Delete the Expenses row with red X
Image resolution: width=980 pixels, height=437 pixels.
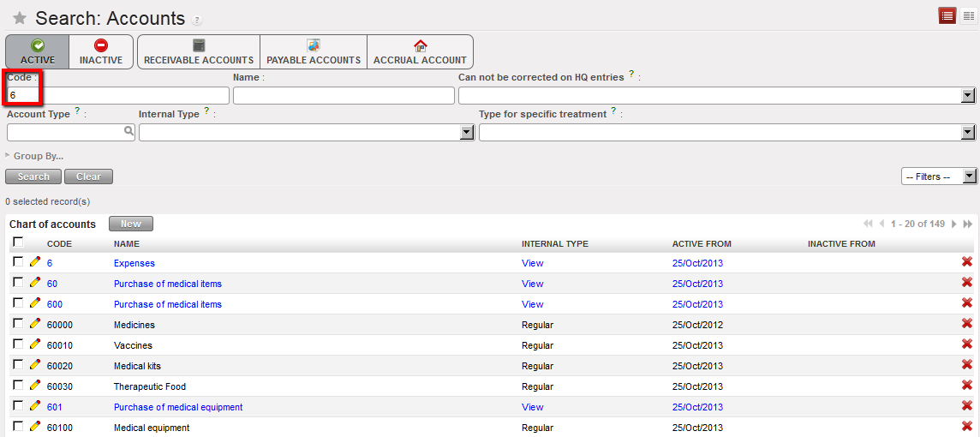tap(967, 262)
